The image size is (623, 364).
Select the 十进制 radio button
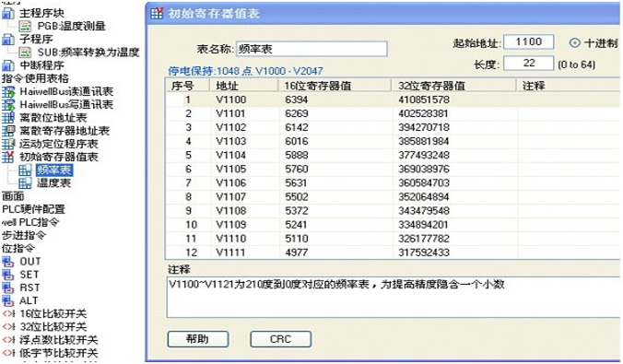coord(574,43)
